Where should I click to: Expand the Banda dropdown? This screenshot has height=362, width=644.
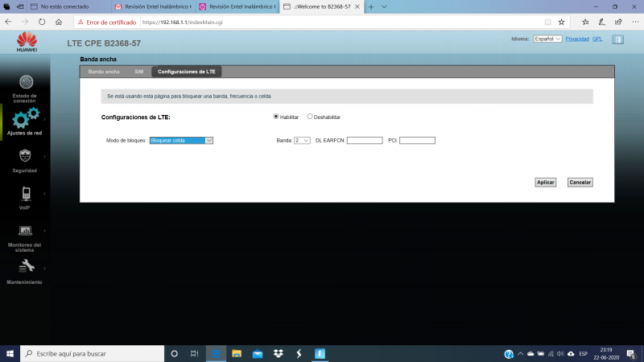(x=302, y=140)
